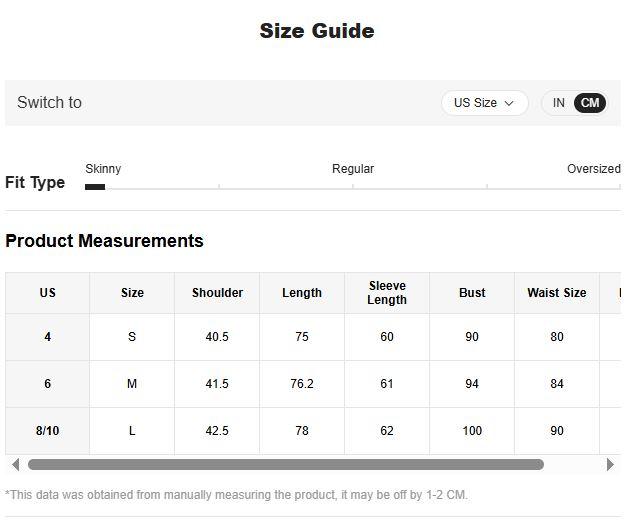This screenshot has width=635, height=532.
Task: Click the Waist Size column header
Action: [x=557, y=293]
